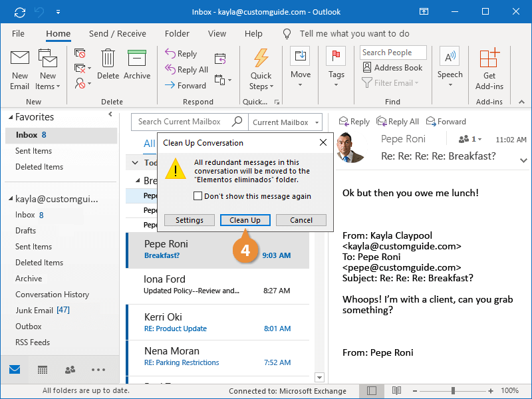Open the Drafts folder
Image resolution: width=532 pixels, height=399 pixels.
25,231
